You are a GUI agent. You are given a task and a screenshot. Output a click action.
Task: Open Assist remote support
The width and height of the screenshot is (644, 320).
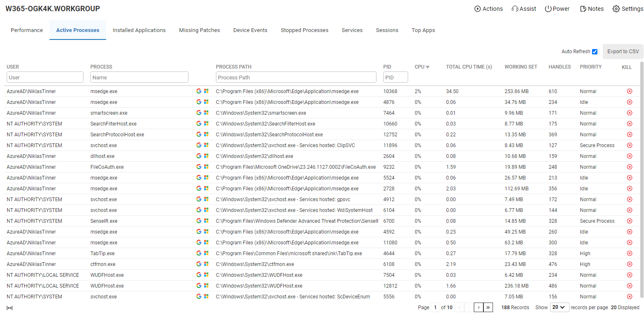pos(524,9)
